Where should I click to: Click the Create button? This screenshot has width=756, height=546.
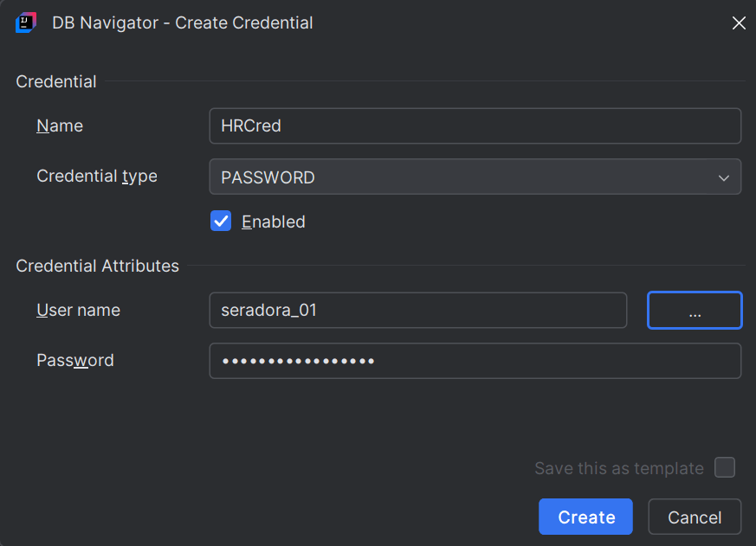tap(585, 517)
